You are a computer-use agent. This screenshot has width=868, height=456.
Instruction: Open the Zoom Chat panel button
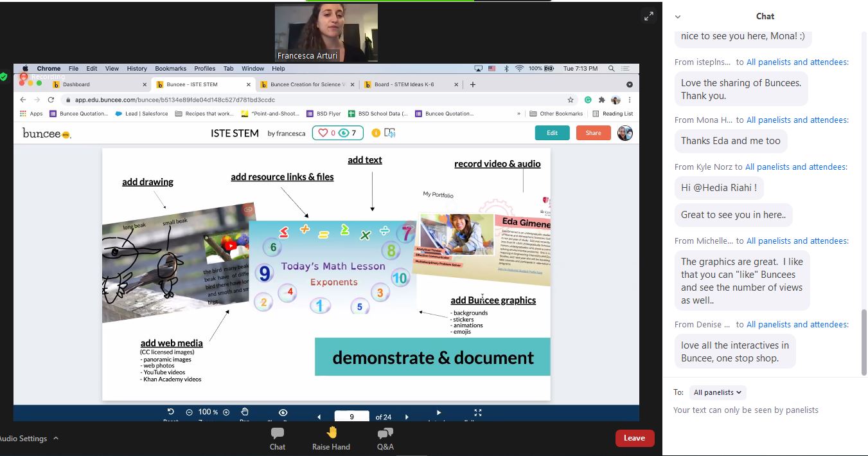(x=278, y=439)
